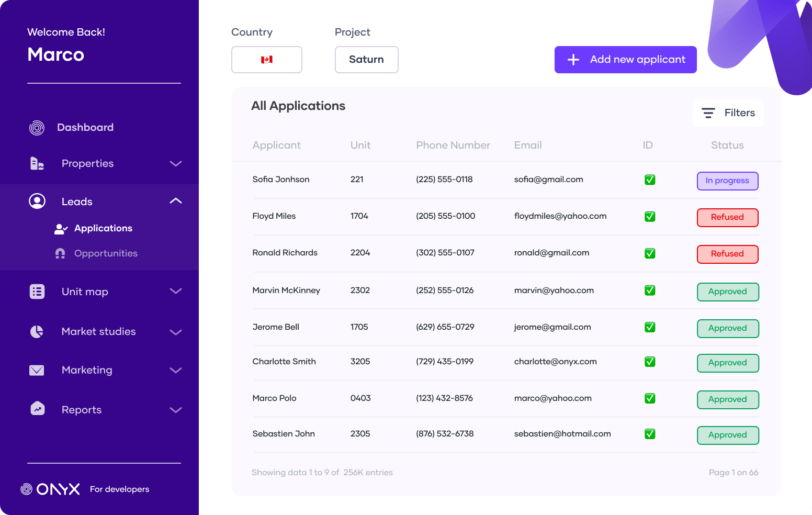
Task: Click Add new applicant
Action: click(625, 60)
